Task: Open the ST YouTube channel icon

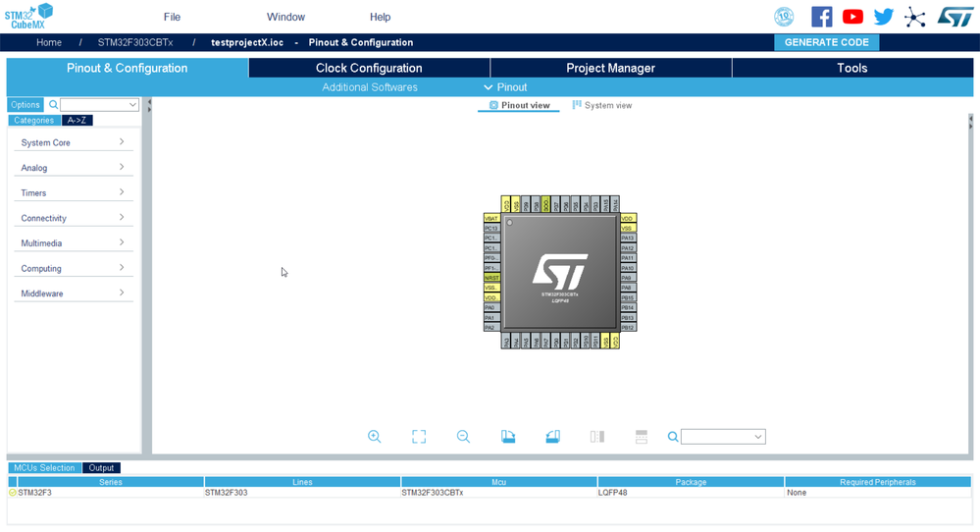Action: pyautogui.click(x=852, y=17)
